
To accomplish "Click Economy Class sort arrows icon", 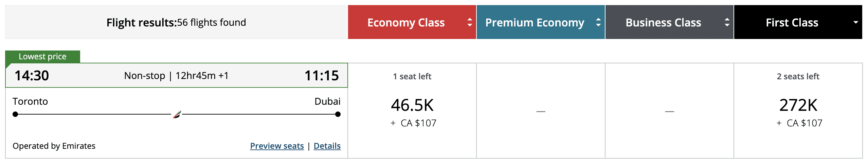I will (470, 22).
